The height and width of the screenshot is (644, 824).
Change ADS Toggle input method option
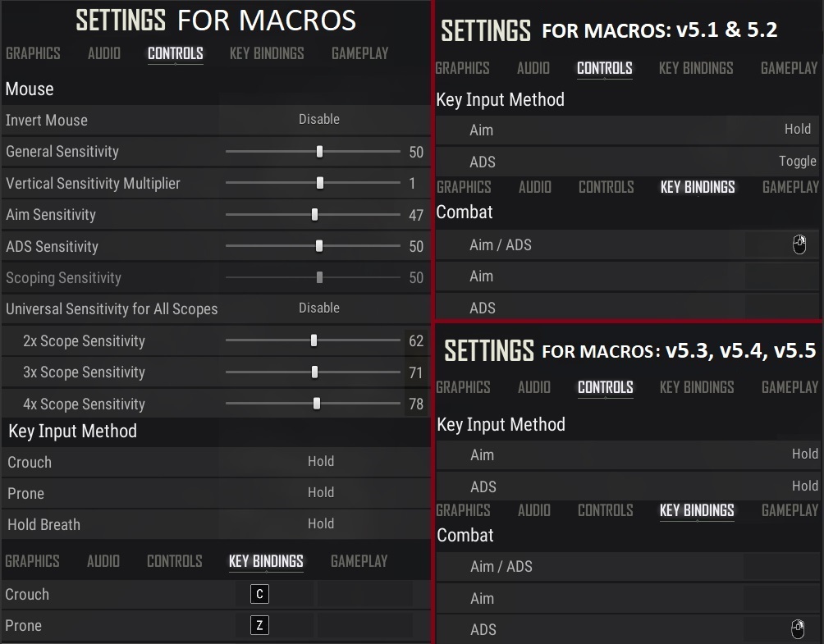point(797,162)
